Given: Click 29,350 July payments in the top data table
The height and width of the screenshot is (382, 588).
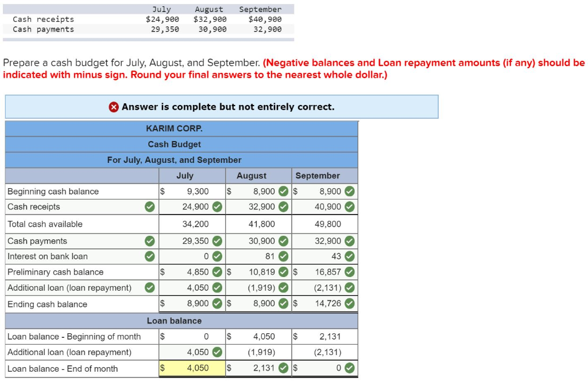Looking at the screenshot, I should (x=165, y=29).
